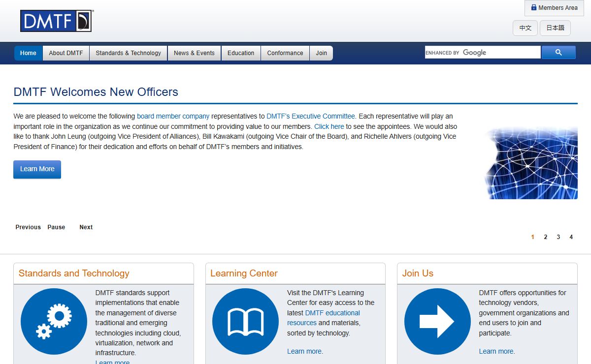591x364 pixels.
Task: Select the Home navigation tab
Action: (28, 53)
